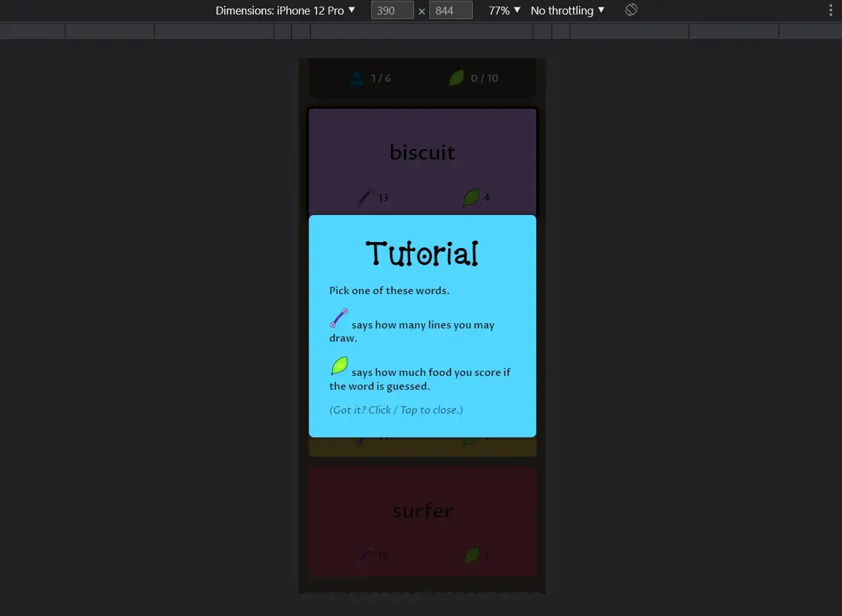Click the '0 / 10' food counter text

click(x=485, y=78)
